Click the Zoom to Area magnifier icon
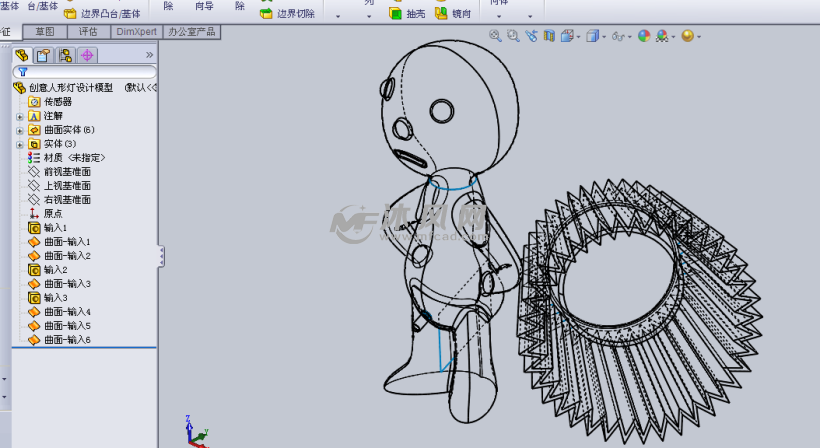820x448 pixels. click(x=513, y=36)
